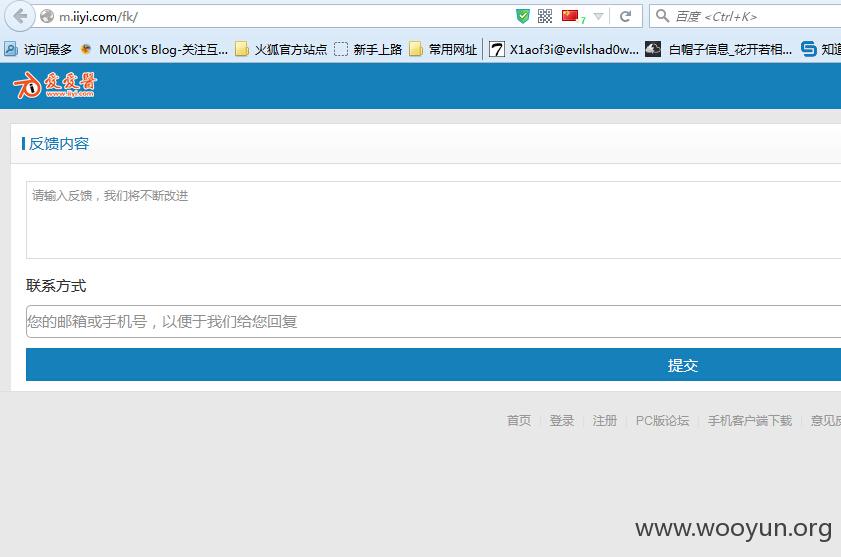Click the search magnifier icon
This screenshot has height=557, width=841.
tap(662, 16)
